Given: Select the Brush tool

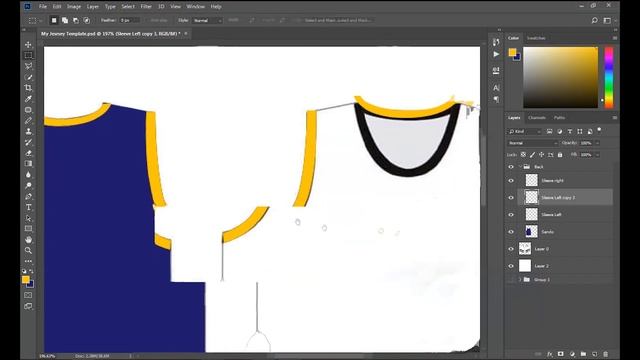Looking at the screenshot, I should tap(28, 120).
